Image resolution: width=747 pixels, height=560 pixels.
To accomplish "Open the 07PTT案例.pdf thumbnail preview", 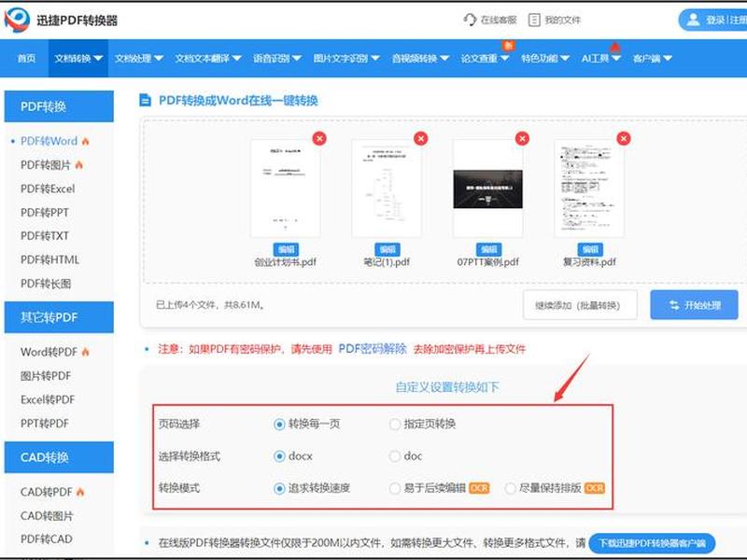I will [487, 189].
